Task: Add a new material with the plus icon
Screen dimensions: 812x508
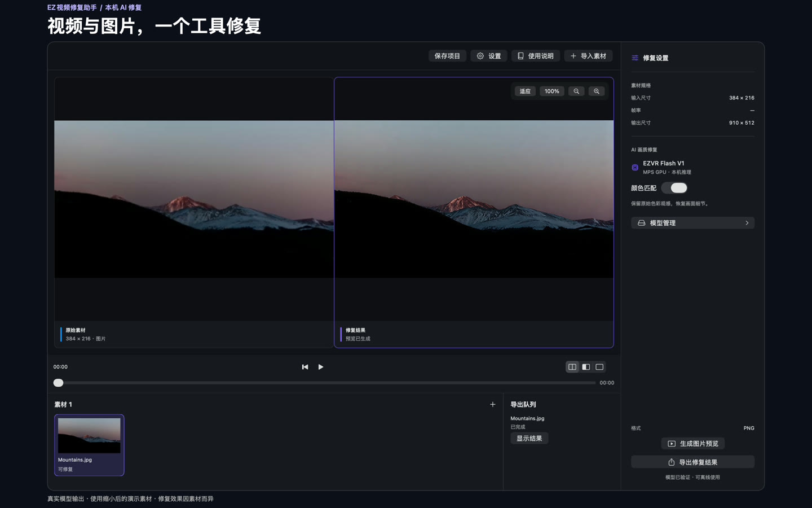Action: pyautogui.click(x=493, y=404)
